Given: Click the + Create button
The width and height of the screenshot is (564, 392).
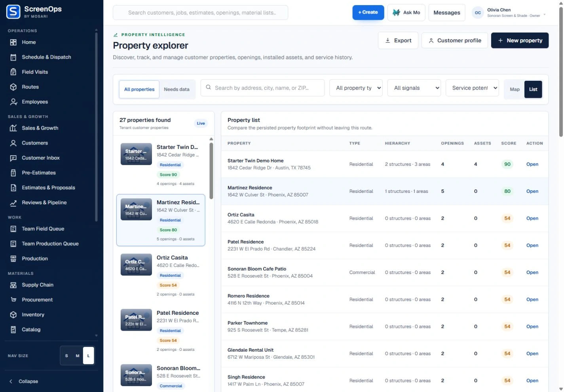Looking at the screenshot, I should (368, 12).
